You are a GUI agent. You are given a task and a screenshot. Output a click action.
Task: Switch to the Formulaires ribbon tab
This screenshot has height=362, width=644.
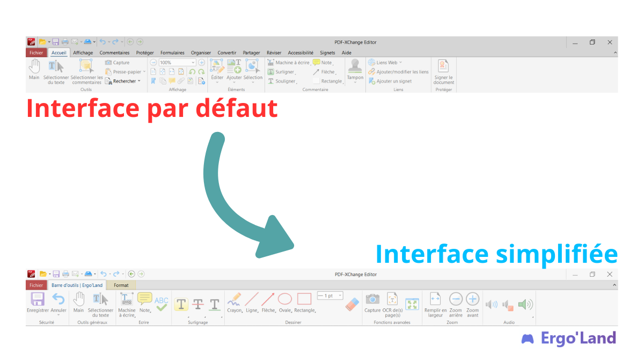(172, 53)
